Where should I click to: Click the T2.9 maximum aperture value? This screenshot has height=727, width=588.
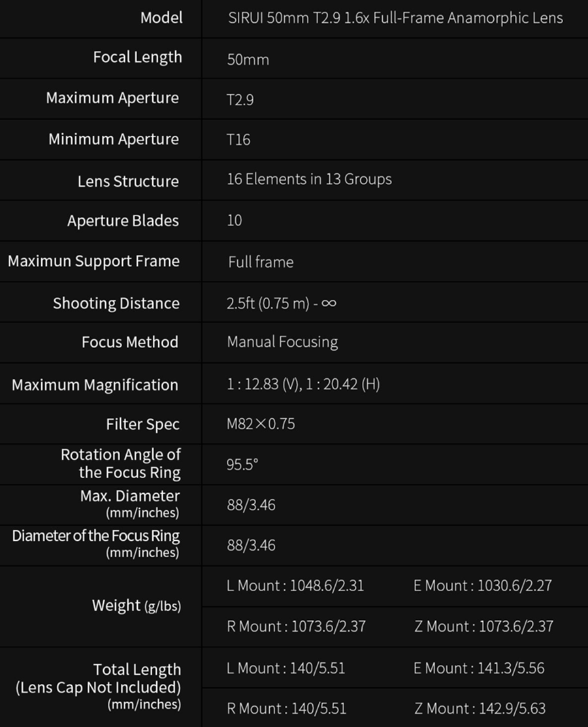click(240, 100)
